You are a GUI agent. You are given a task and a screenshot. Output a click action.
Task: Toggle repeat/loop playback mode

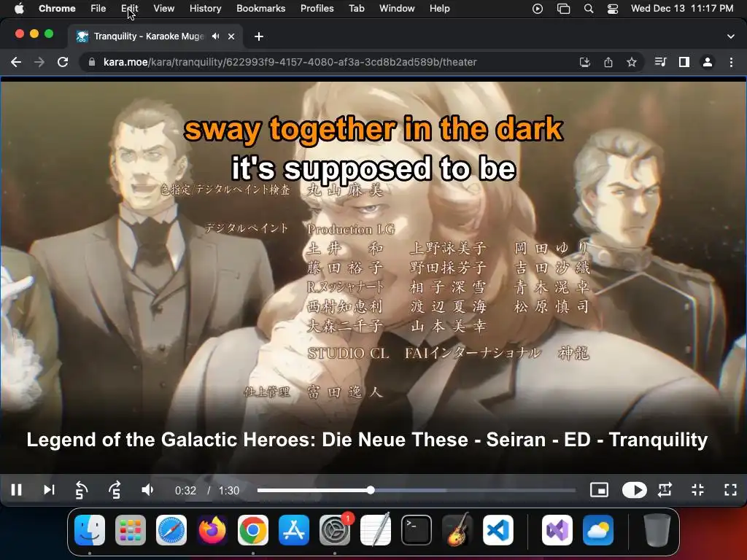665,490
